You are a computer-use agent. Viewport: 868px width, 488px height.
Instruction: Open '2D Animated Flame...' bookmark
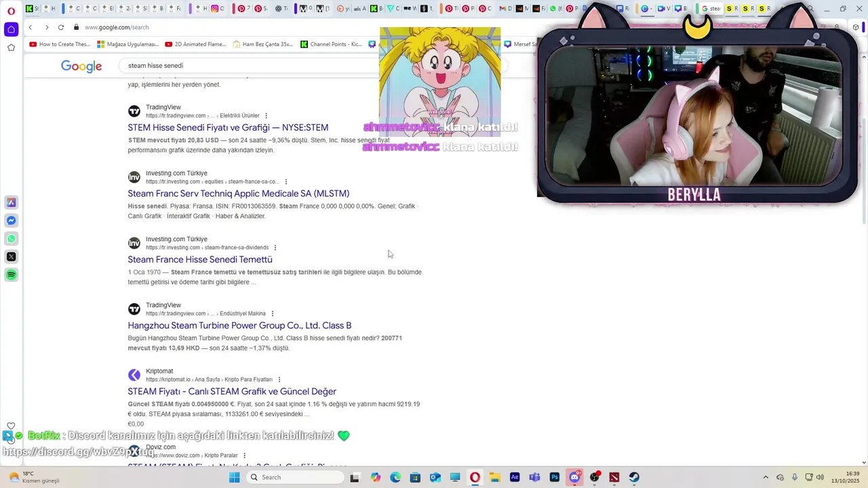195,44
